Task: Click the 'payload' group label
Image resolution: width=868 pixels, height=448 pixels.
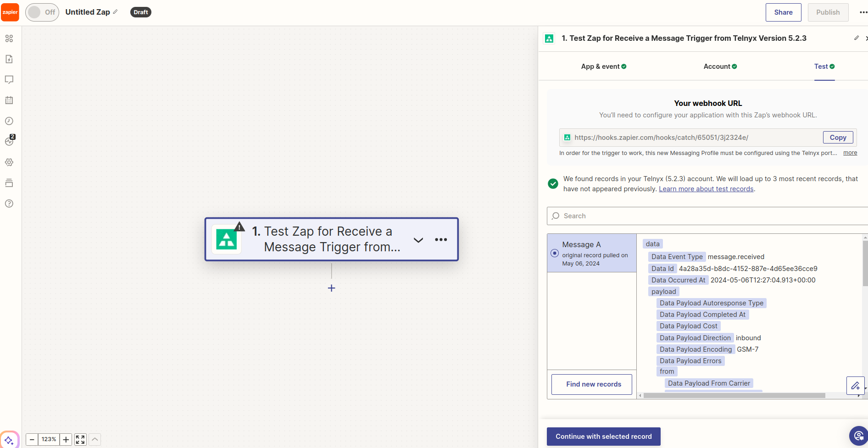Action: (663, 292)
